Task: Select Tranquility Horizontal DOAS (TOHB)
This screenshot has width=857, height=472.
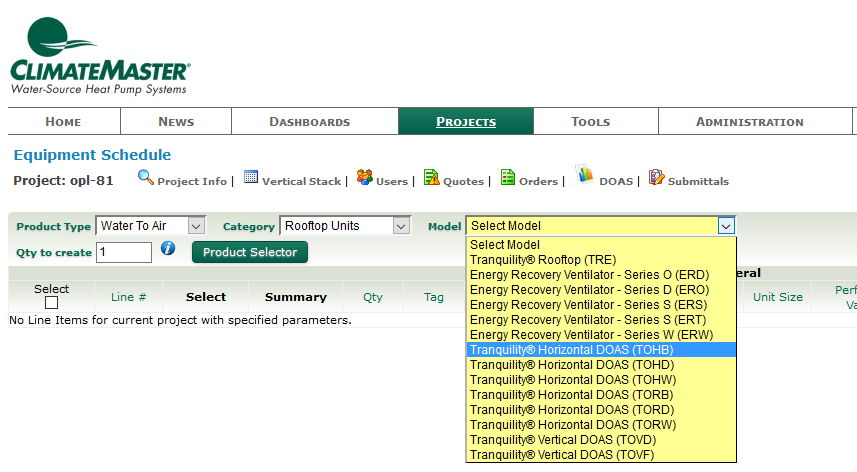Action: [601, 350]
